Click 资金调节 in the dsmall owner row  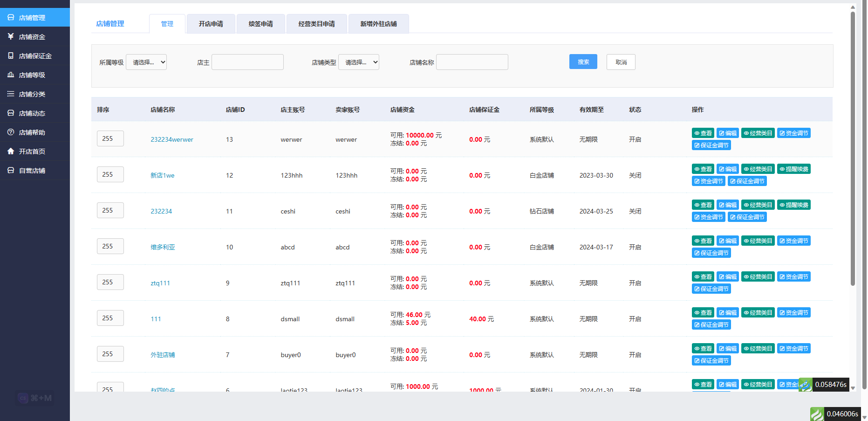(794, 313)
